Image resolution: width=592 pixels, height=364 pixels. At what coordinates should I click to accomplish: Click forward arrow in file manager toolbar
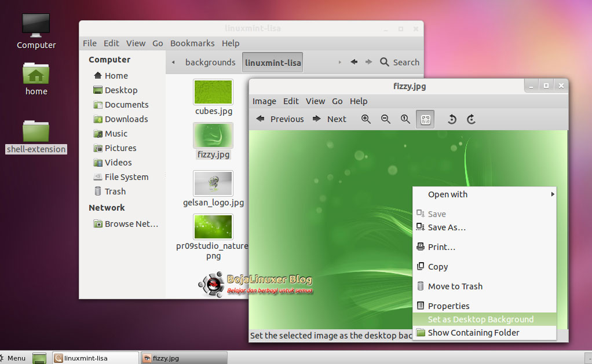click(368, 62)
